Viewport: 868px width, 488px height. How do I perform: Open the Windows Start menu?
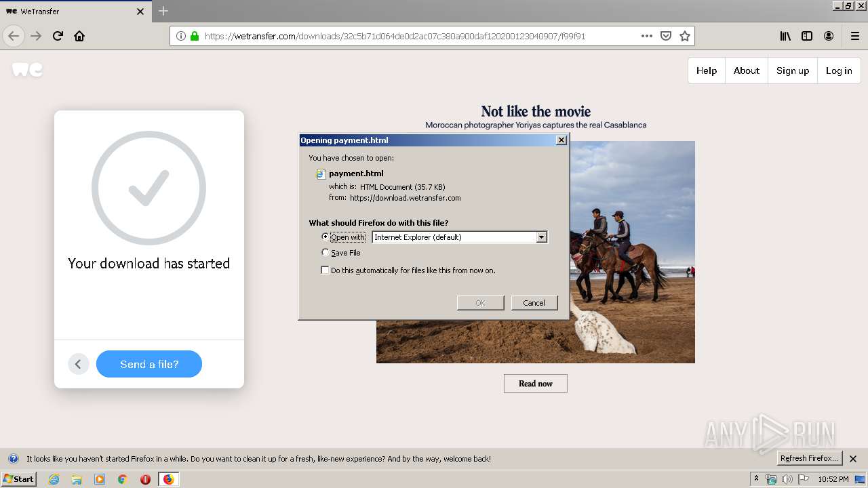pos(18,479)
